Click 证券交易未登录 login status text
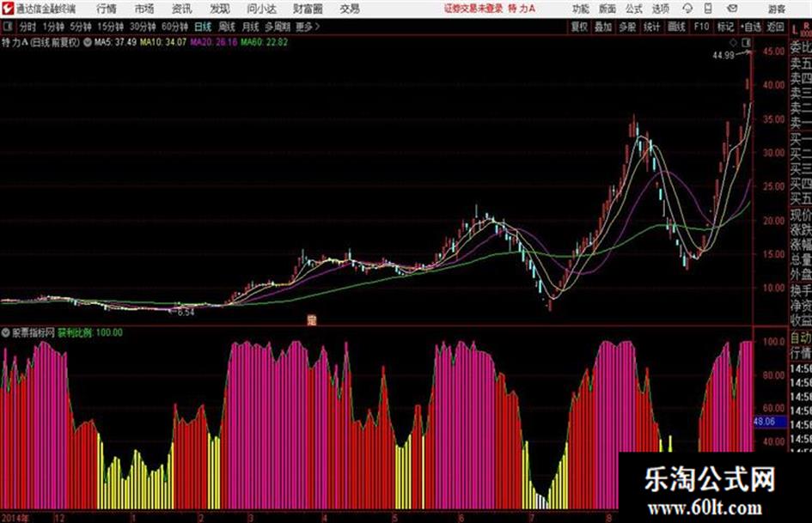 [473, 9]
